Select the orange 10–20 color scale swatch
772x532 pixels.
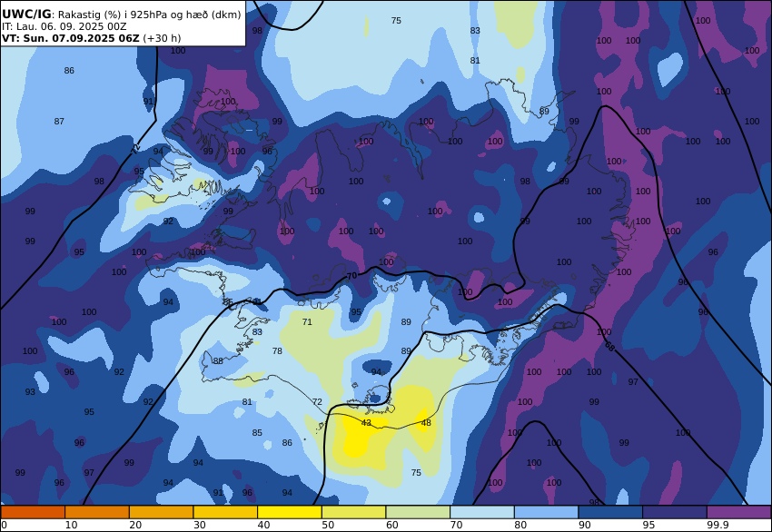click(97, 512)
